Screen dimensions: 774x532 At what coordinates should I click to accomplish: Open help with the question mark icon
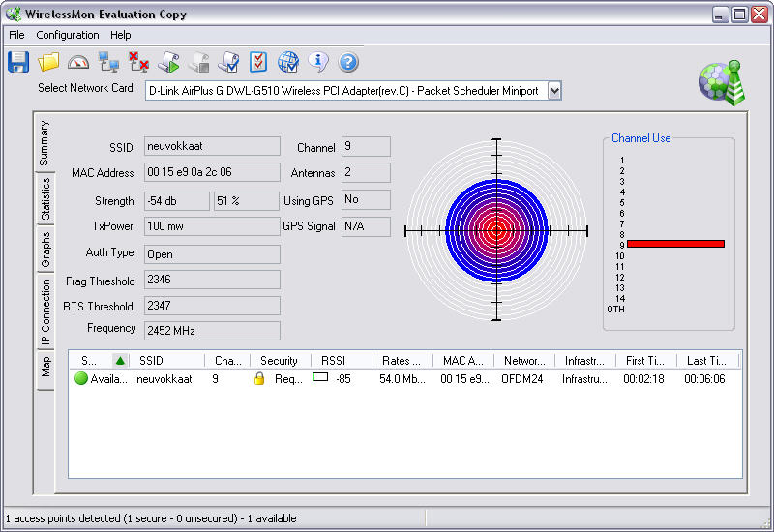[x=348, y=62]
